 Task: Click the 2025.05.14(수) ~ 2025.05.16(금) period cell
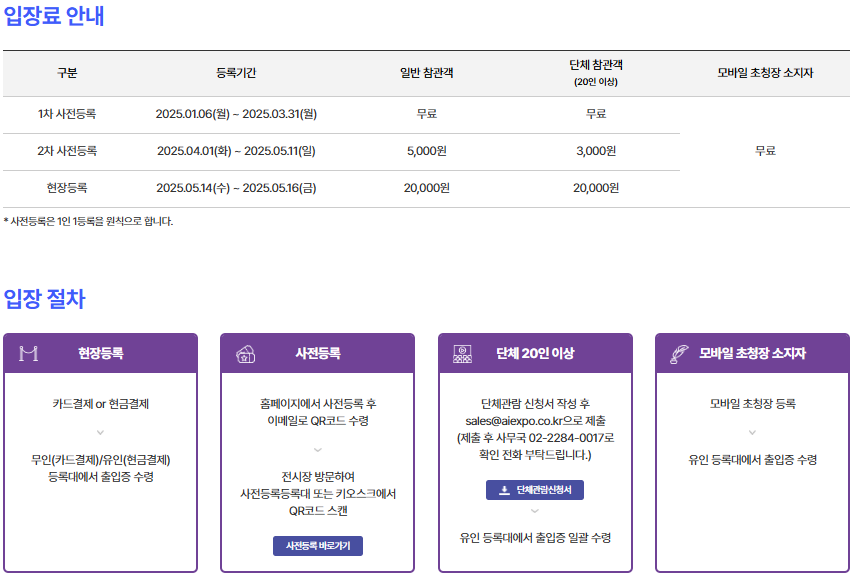(236, 188)
